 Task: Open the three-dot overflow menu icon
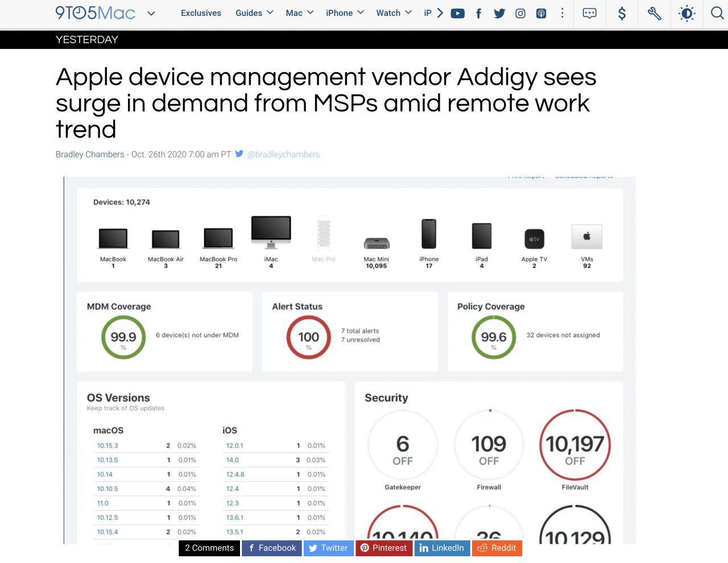(562, 13)
